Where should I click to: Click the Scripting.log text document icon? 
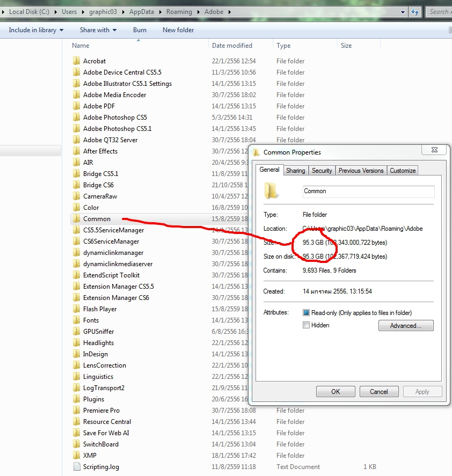point(77,466)
